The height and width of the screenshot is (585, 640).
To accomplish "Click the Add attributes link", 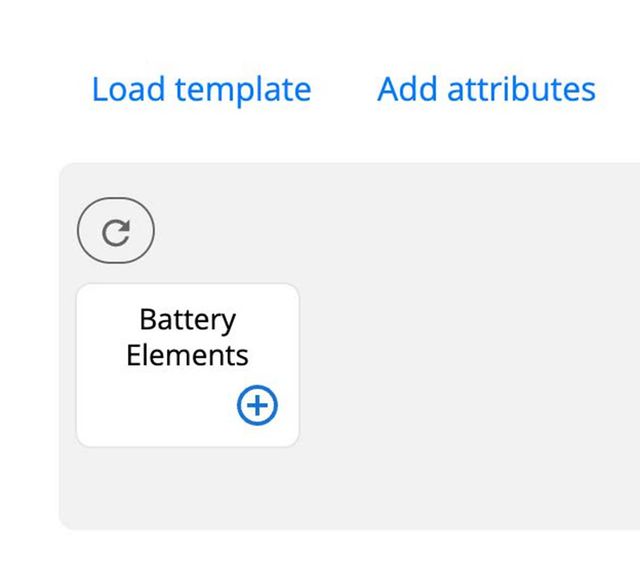I will [486, 89].
